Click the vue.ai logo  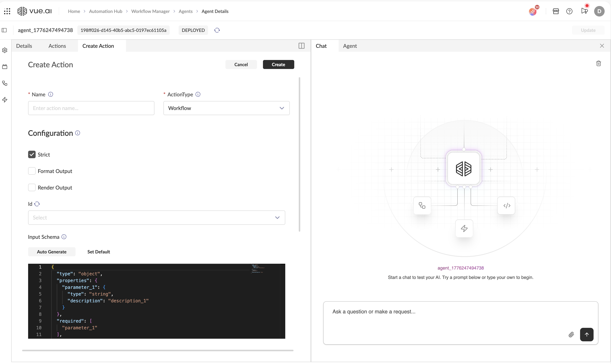tap(34, 11)
